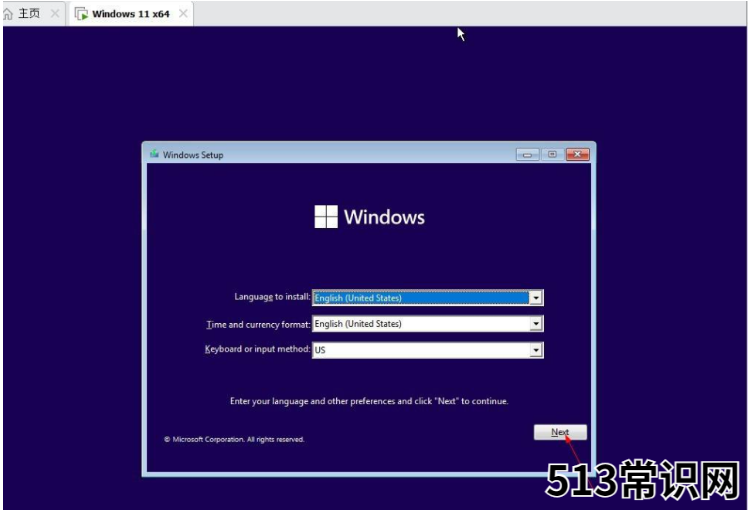Click the Microsoft Corporation copyright text
The image size is (748, 511).
(x=234, y=439)
